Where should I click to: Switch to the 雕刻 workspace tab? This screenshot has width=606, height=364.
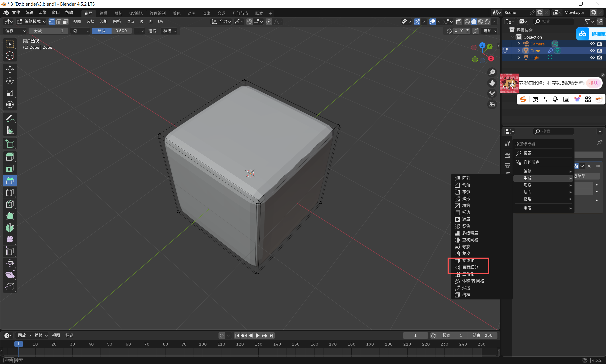pos(118,13)
